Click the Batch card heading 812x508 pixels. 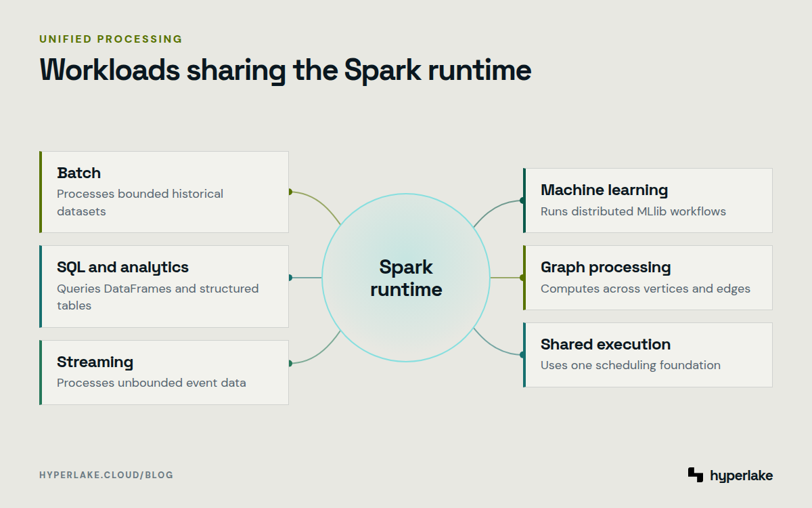click(x=79, y=173)
